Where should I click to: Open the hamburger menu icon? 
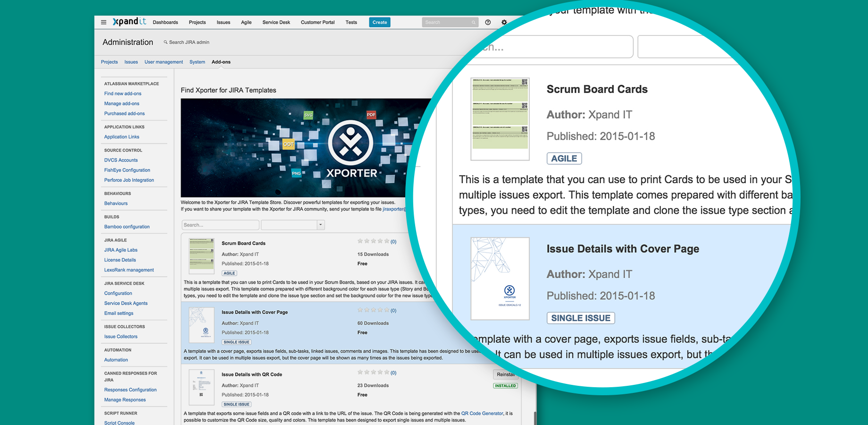[x=104, y=22]
